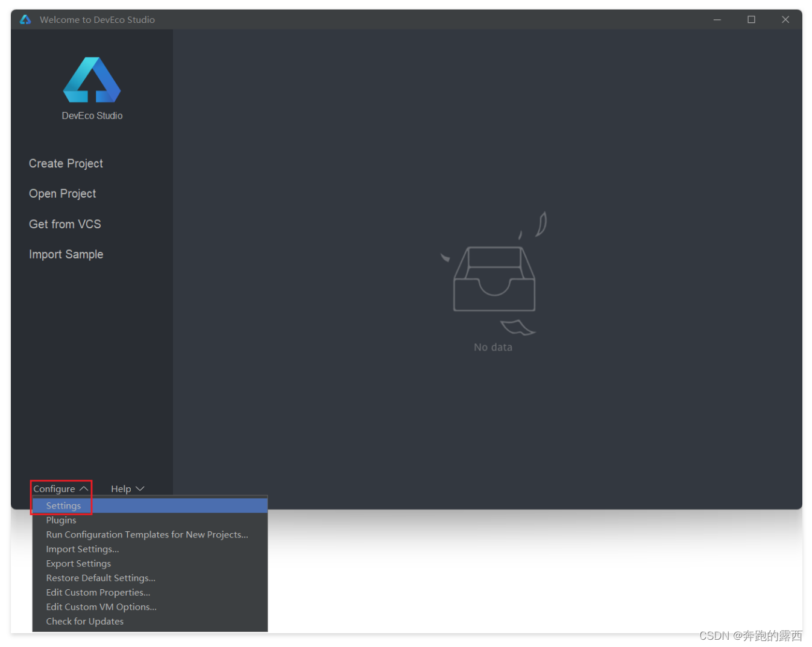Select Restore Default Settings...
812x647 pixels.
(150, 578)
